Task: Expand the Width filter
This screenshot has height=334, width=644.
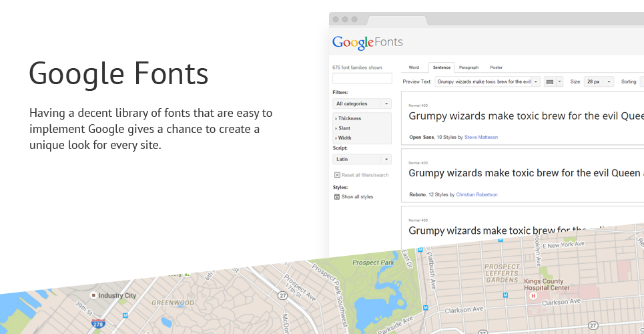Action: click(344, 138)
